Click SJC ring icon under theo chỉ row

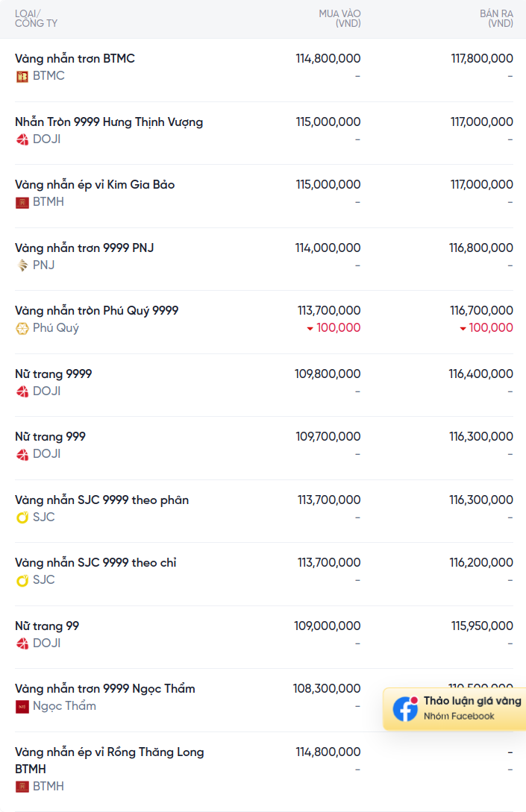pos(22,581)
